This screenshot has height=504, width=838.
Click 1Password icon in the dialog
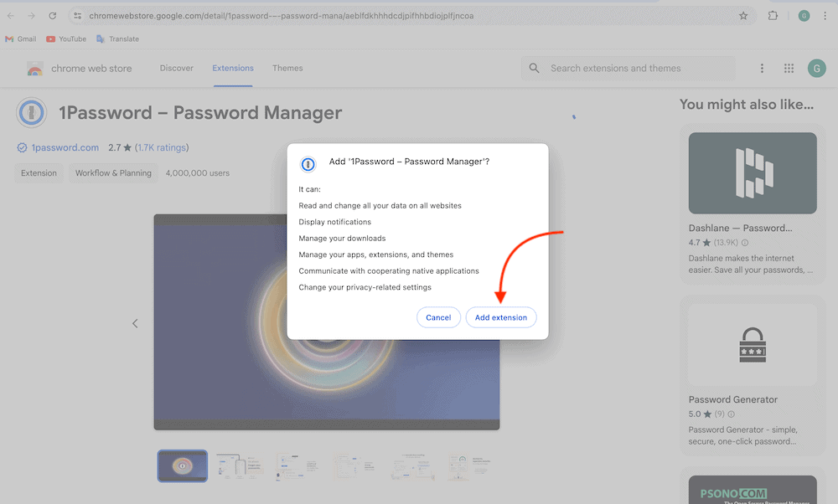coord(308,164)
